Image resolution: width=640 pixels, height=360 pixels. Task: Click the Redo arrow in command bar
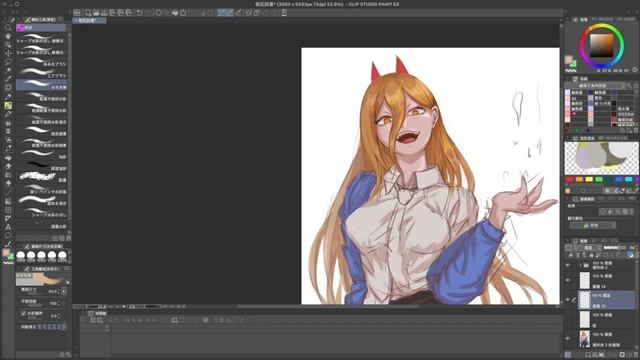click(149, 13)
